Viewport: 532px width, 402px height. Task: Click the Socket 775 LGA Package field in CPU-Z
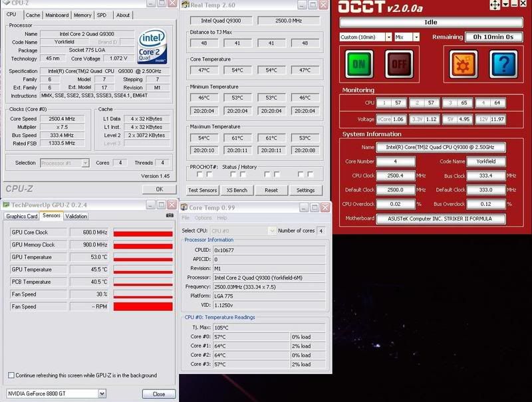click(87, 50)
